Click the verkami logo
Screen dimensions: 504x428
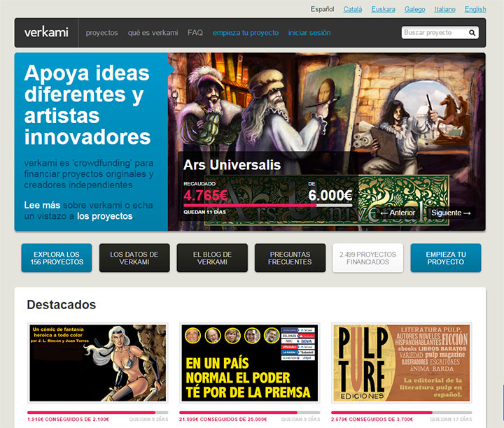point(46,33)
